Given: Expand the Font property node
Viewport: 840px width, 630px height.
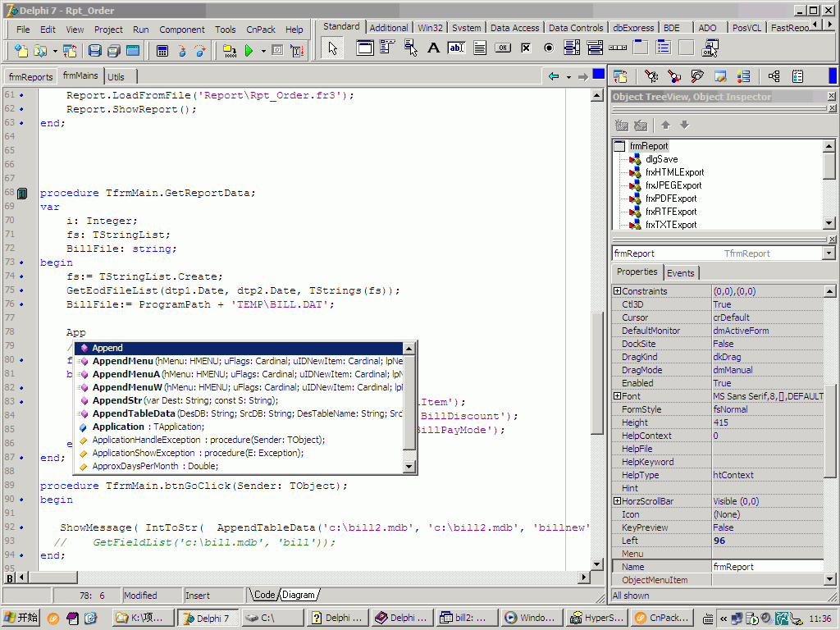Looking at the screenshot, I should (x=617, y=396).
